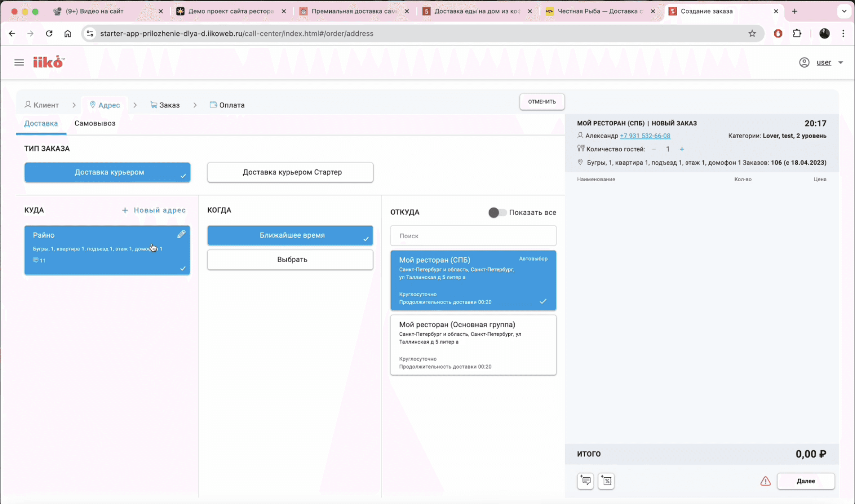Switch to the Самовывоз tab
This screenshot has height=504, width=855.
[x=95, y=123]
